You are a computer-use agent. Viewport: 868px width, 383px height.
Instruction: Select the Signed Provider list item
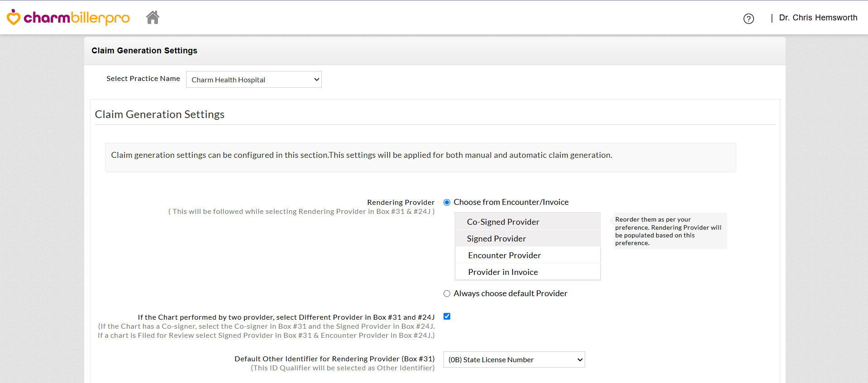coord(528,238)
